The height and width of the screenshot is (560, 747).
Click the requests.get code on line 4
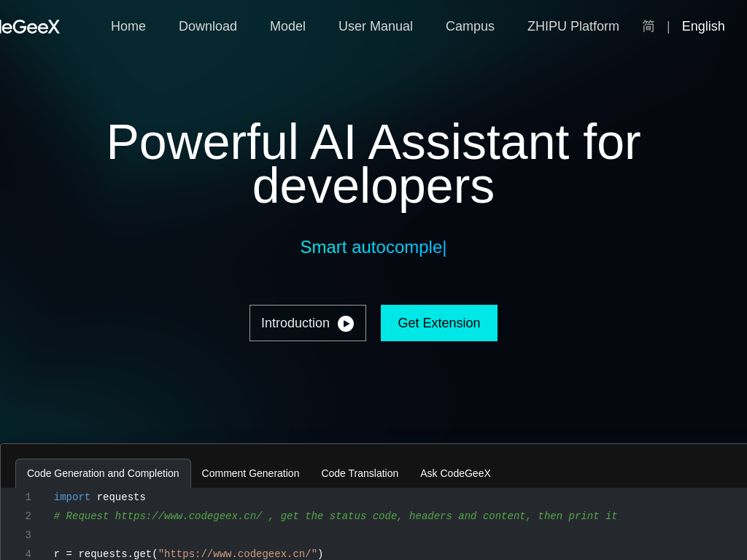pyautogui.click(x=188, y=554)
